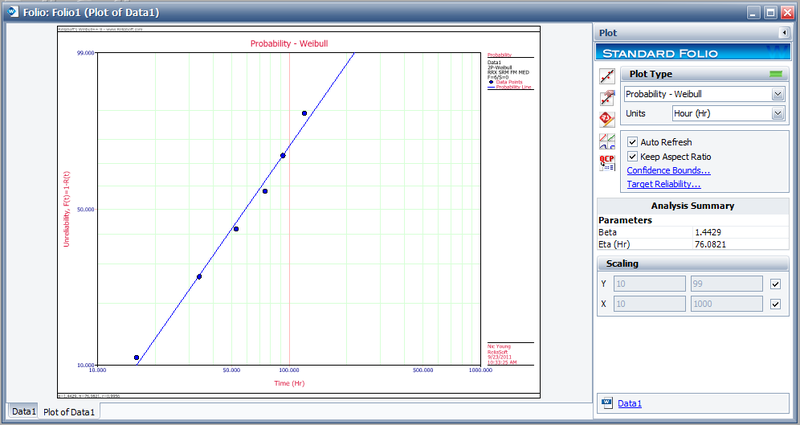The height and width of the screenshot is (425, 800).
Task: Click the highest data point on plot
Action: click(x=304, y=113)
